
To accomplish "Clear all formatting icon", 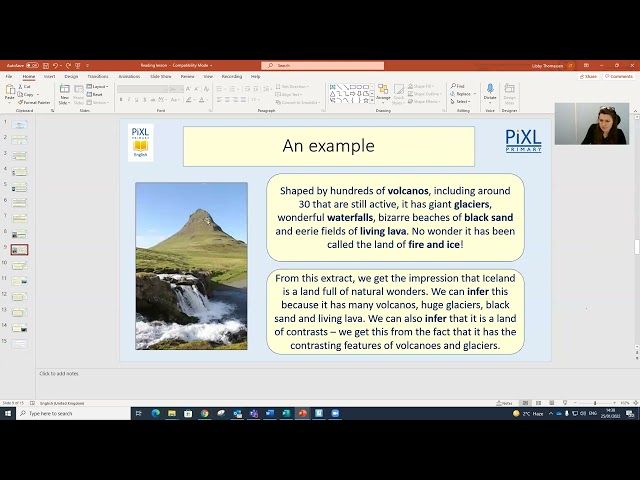I will click(x=207, y=89).
